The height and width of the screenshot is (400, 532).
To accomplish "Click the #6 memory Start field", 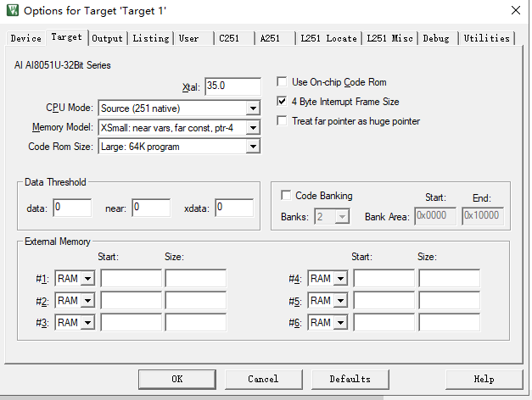I will click(x=384, y=322).
